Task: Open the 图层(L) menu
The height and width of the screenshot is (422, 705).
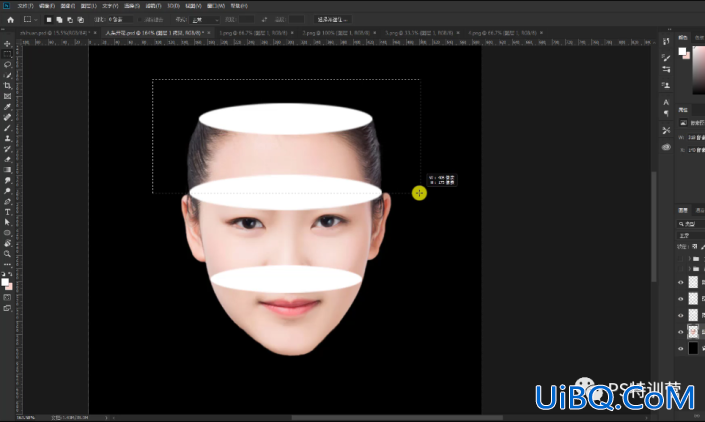Action: (x=89, y=6)
